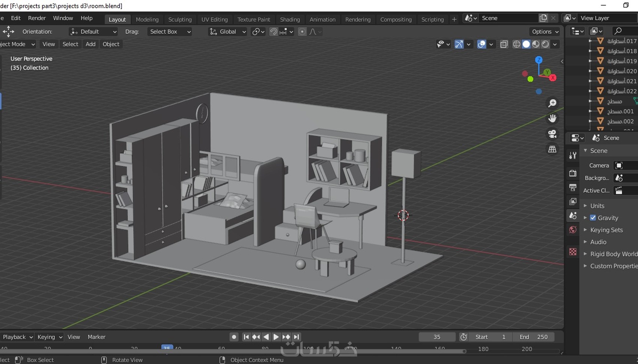
Task: Open Global transform orientation dropdown
Action: [x=227, y=32]
